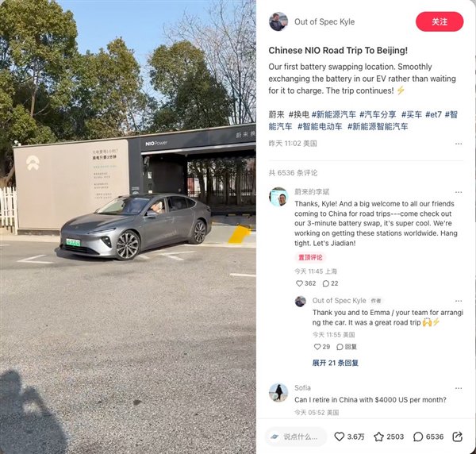Image resolution: width=476 pixels, height=454 pixels.
Task: Save the post with the star icon
Action: (x=378, y=437)
